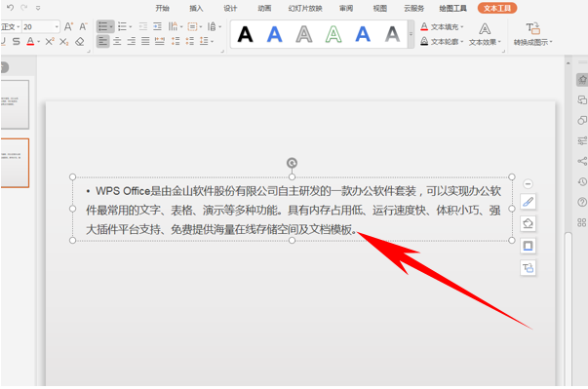Click the floating shape outline icon
This screenshot has height=389, width=588.
pos(528,246)
